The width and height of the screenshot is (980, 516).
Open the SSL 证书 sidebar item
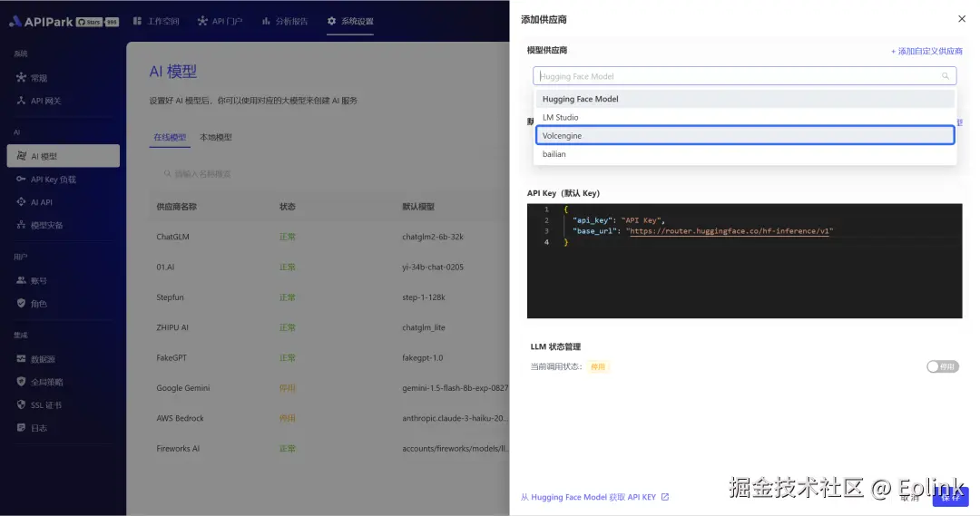[x=64, y=404]
